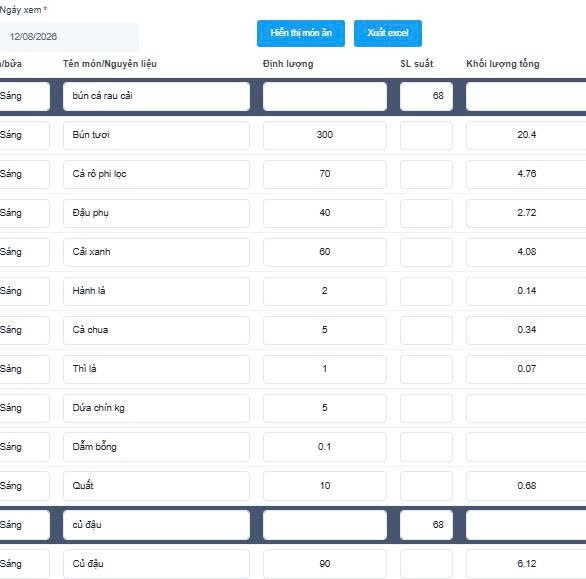Select total weight 0.14 of Hành lá
Viewport: 586px width, 579px height.
pos(526,291)
